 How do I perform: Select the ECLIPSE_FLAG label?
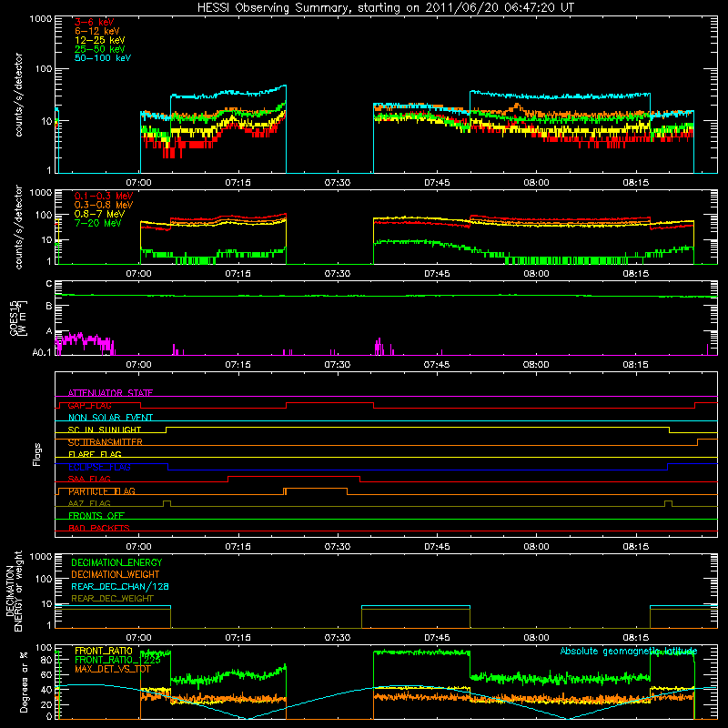[99, 467]
